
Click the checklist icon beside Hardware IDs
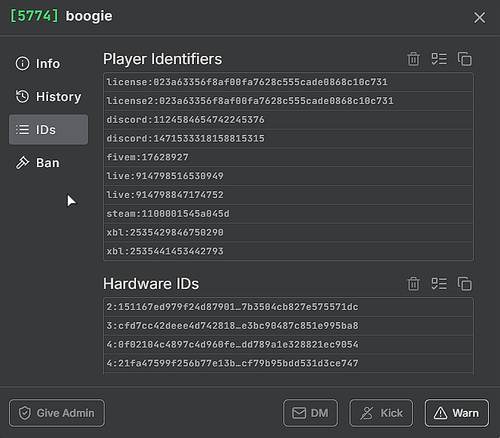coord(439,284)
